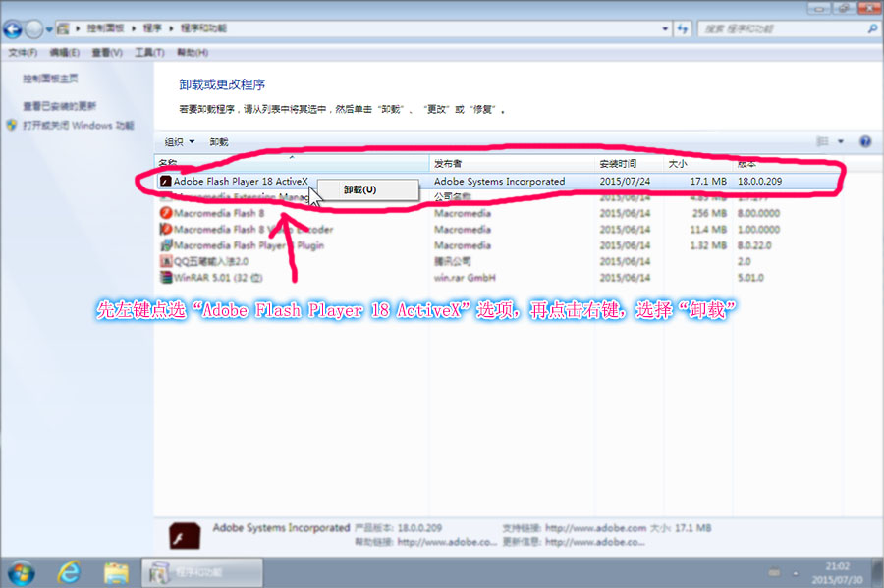Click the 17.1 MB size cell in list
The image size is (884, 588).
708,182
